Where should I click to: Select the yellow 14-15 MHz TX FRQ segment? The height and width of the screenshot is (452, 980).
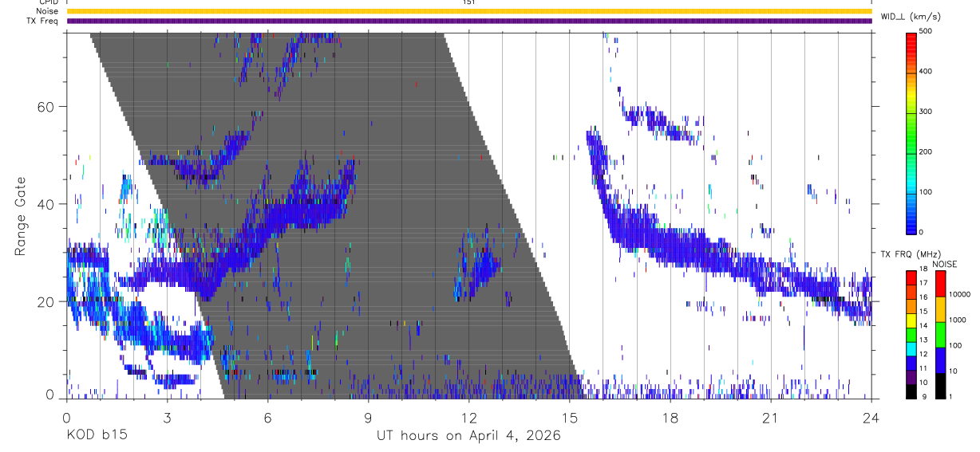[911, 320]
